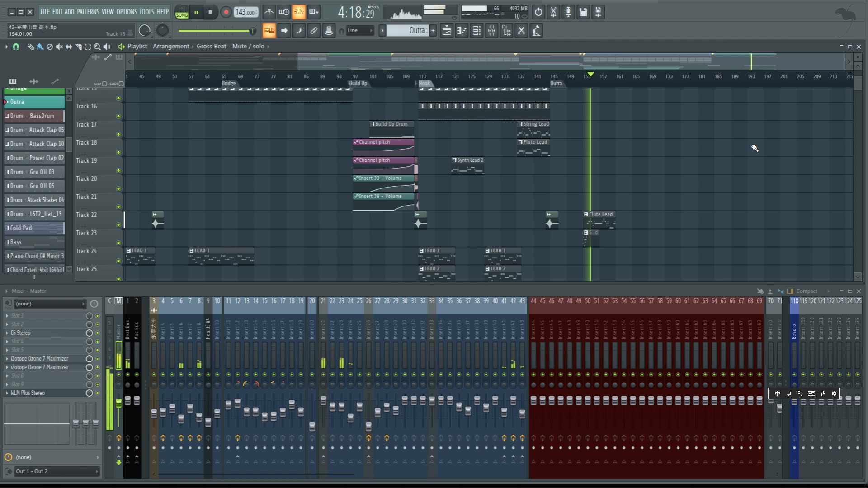Enable wait for input before playing
This screenshot has width=868, height=488.
coord(284,12)
